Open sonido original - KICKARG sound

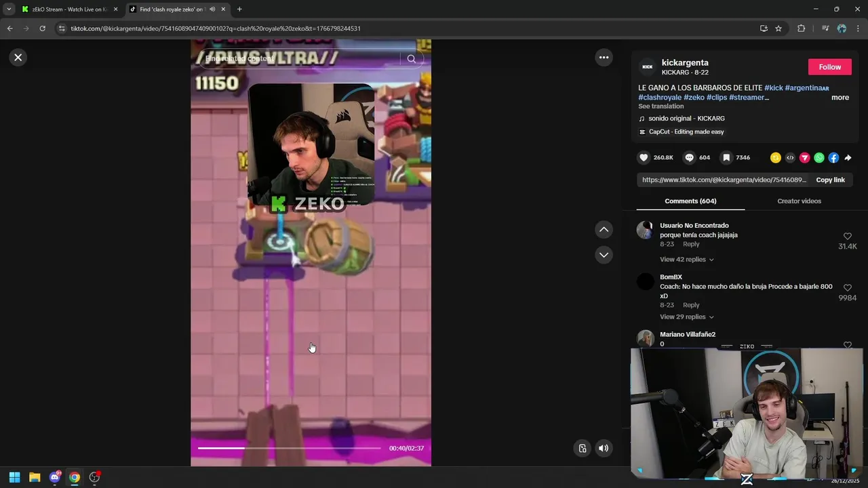pyautogui.click(x=686, y=119)
